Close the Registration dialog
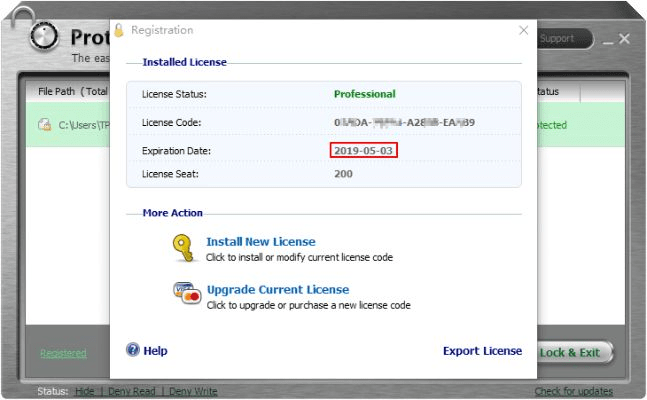This screenshot has height=400, width=647. pyautogui.click(x=523, y=30)
